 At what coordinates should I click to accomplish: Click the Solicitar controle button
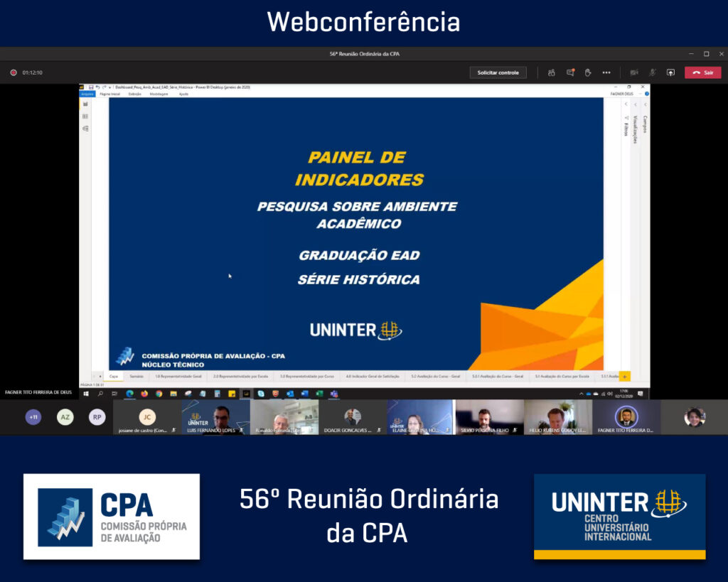pyautogui.click(x=498, y=72)
